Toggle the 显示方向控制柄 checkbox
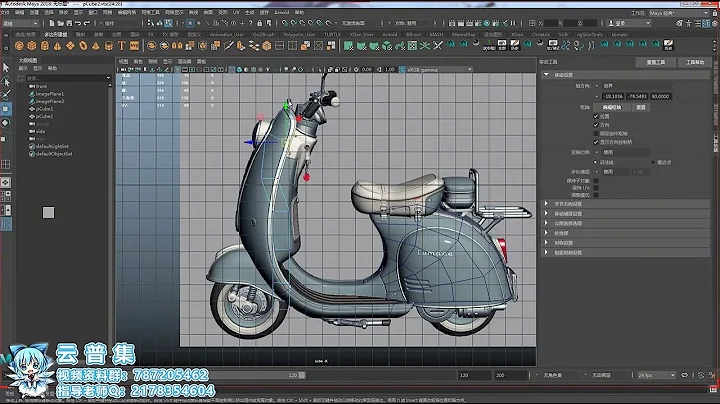 [x=596, y=142]
